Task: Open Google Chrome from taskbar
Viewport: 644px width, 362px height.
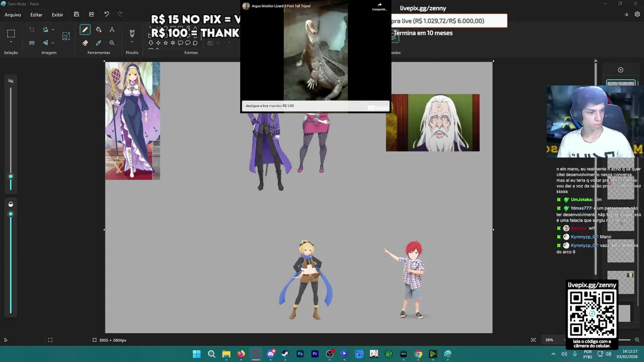Action: tap(418, 354)
